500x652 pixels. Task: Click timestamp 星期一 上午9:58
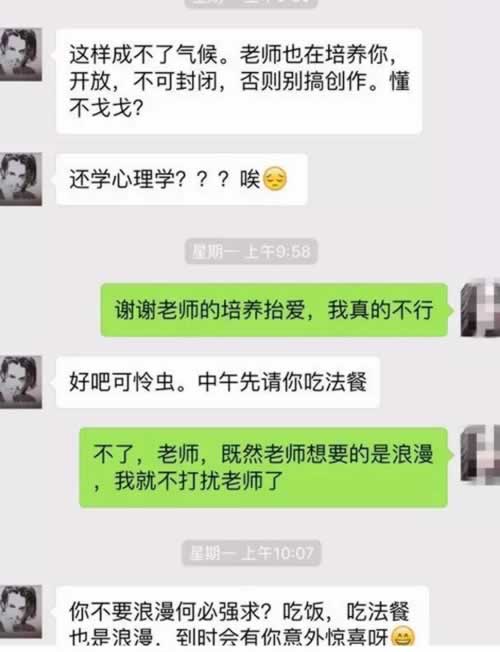(x=251, y=252)
